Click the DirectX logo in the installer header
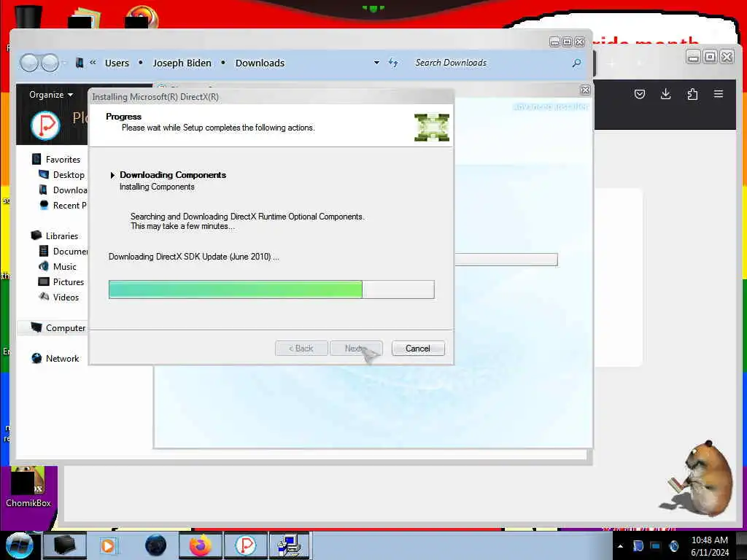This screenshot has height=560, width=747. tap(432, 127)
